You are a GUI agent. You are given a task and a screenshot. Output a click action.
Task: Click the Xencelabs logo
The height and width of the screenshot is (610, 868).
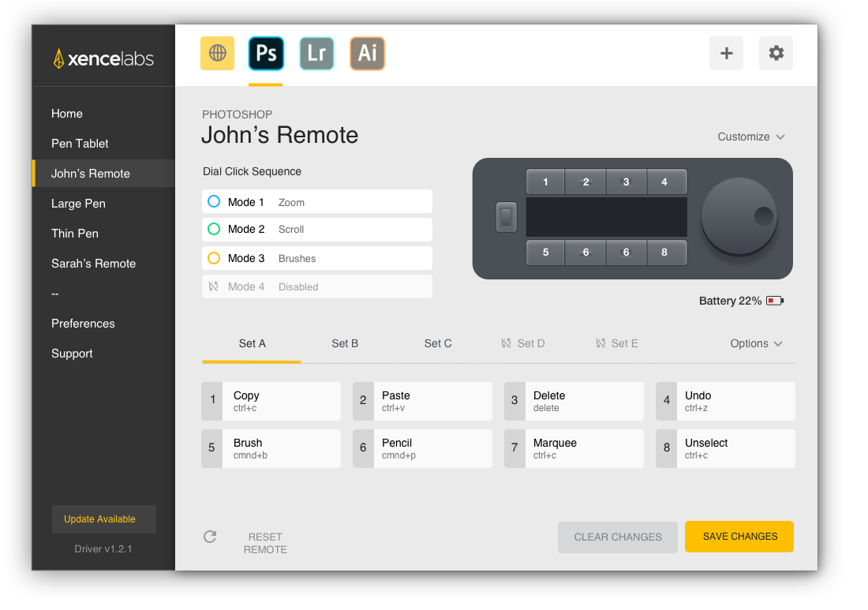tap(103, 58)
